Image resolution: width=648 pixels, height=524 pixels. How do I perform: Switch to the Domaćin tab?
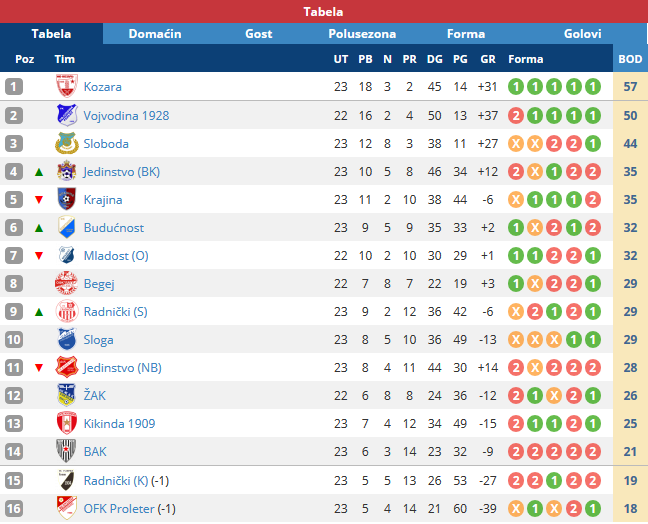(x=155, y=34)
